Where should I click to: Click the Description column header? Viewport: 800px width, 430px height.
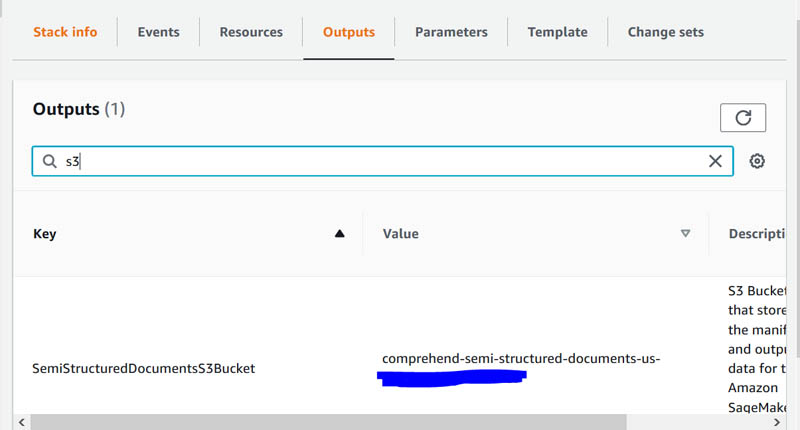[x=757, y=234]
